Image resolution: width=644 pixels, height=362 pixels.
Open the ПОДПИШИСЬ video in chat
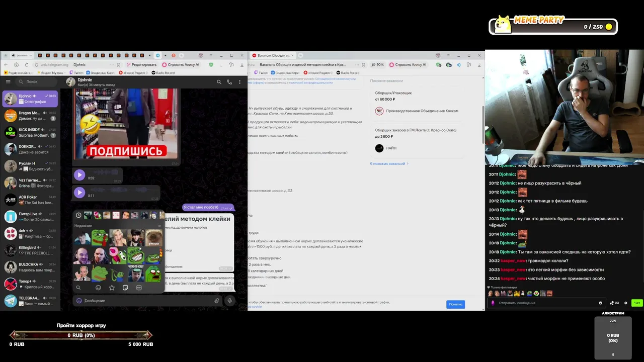point(126,124)
